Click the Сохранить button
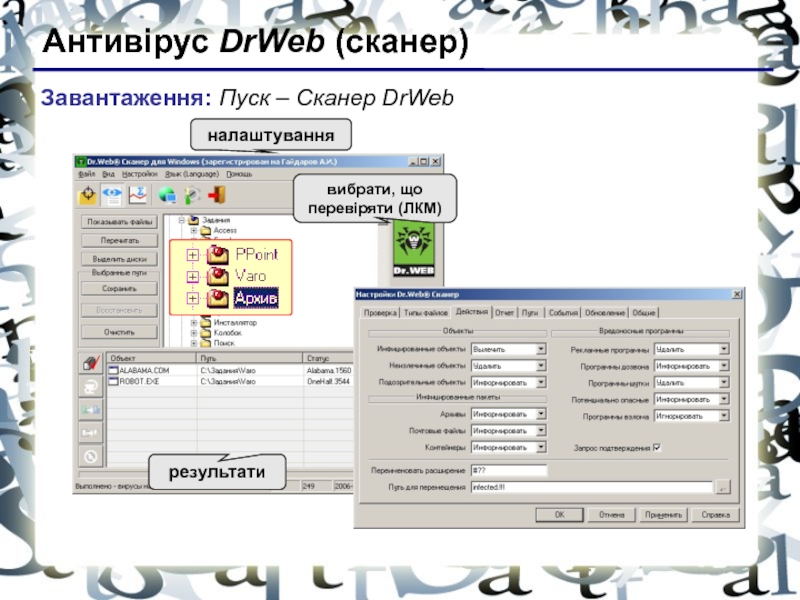Viewport: 800px width, 600px height. click(x=119, y=289)
